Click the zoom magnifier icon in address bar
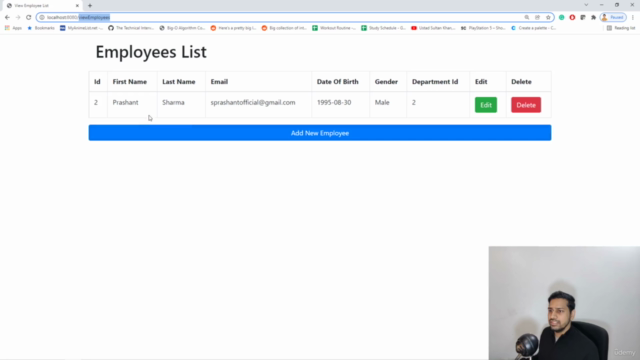640x360 pixels. click(527, 17)
